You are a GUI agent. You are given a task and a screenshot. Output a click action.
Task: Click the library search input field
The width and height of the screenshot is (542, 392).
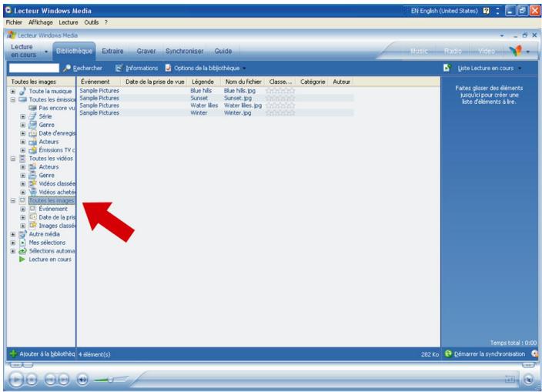(x=34, y=68)
